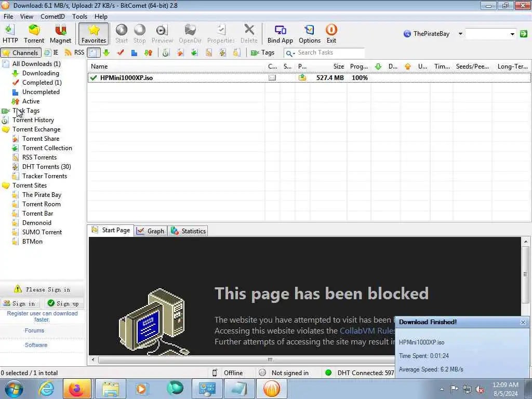Toggle the all-tasks list view button
Screen dimensions: 532x399
[94, 52]
